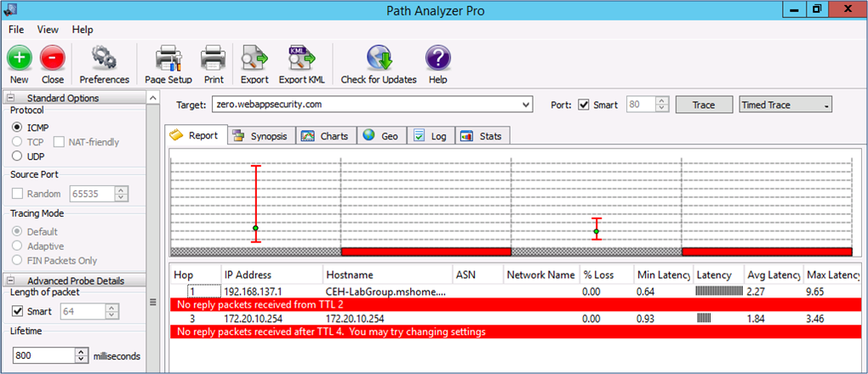Select FIN Packets Only tracing mode
Screen dimensions: 868x374
click(17, 261)
